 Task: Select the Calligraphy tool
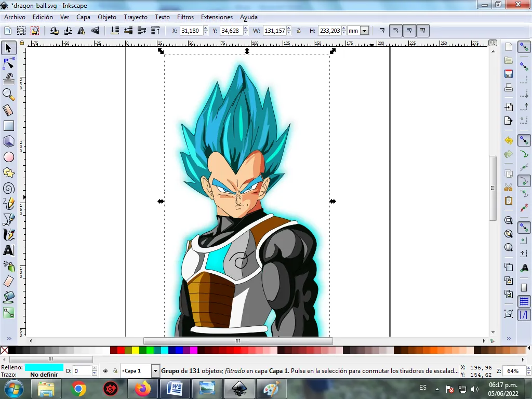pos(8,235)
